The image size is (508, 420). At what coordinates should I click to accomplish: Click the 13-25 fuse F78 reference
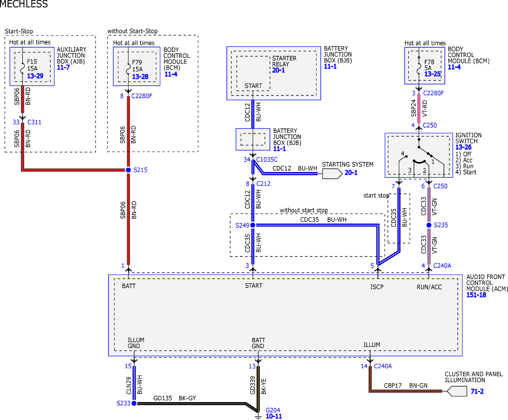tap(433, 74)
